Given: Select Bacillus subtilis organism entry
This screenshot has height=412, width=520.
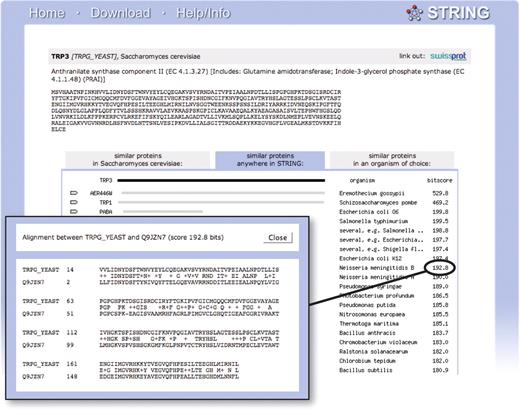Looking at the screenshot, I should pyautogui.click(x=366, y=370).
